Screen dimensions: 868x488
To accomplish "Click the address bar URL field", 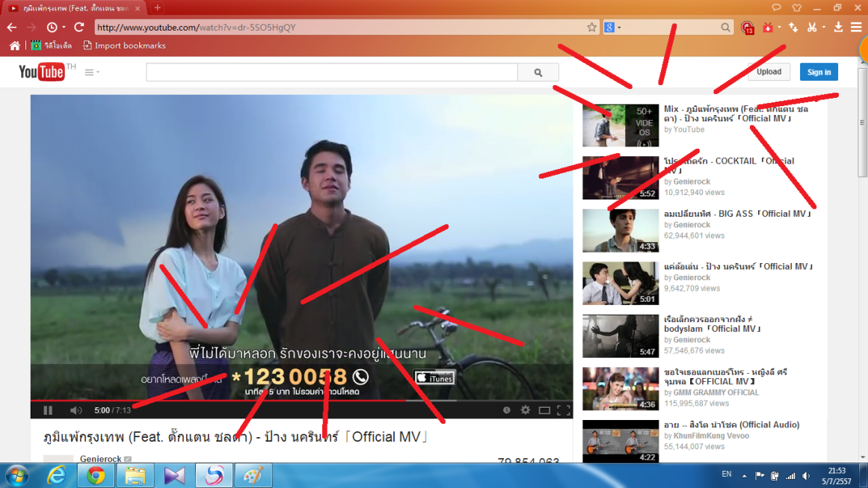I will pos(339,27).
